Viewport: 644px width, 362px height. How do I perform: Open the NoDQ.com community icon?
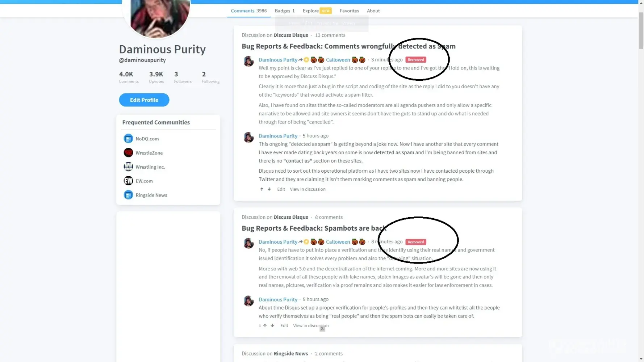coord(128,139)
